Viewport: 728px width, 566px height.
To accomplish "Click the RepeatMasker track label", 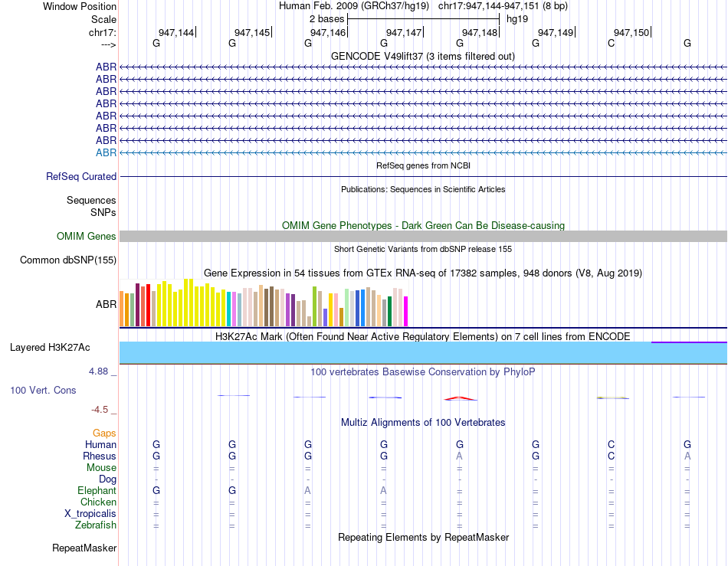I will [x=84, y=548].
